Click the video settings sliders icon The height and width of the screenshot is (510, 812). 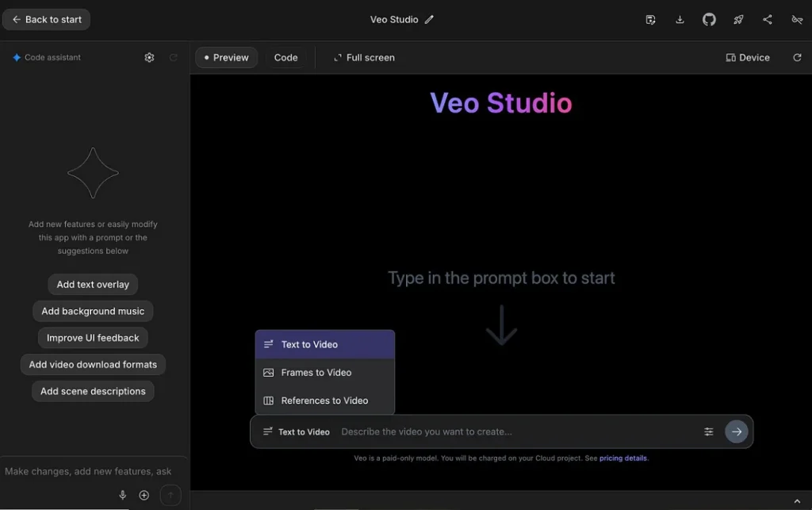point(709,431)
